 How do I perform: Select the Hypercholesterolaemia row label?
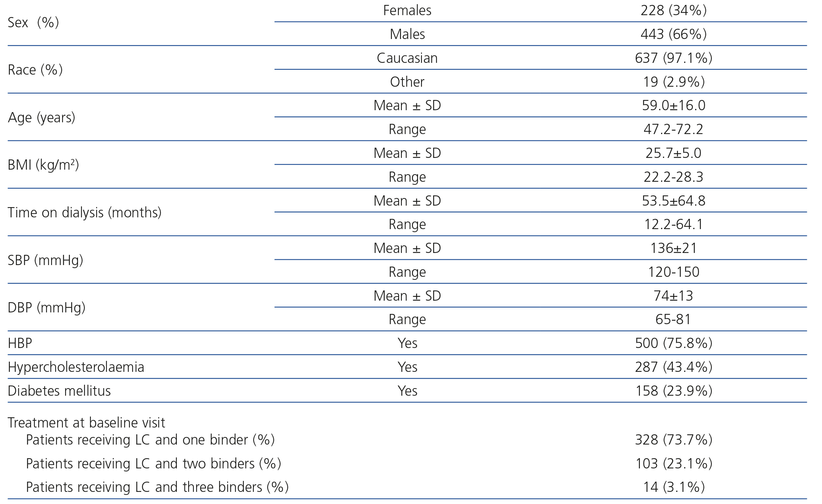[76, 367]
